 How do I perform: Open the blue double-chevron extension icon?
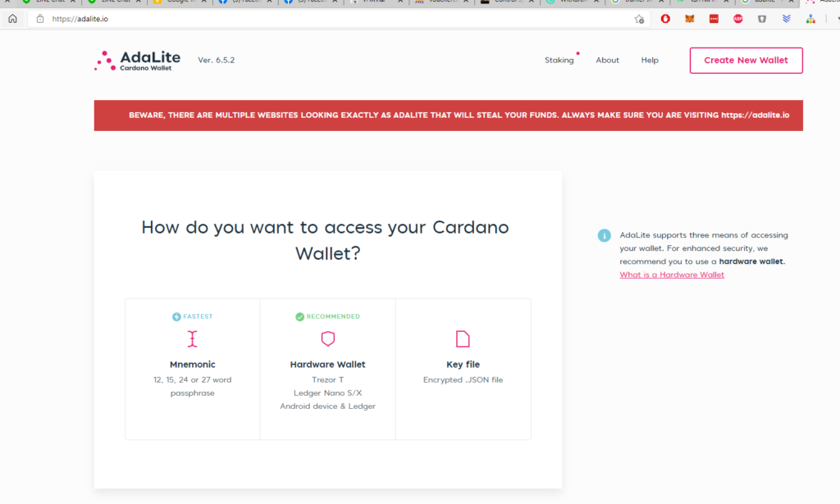pos(787,19)
